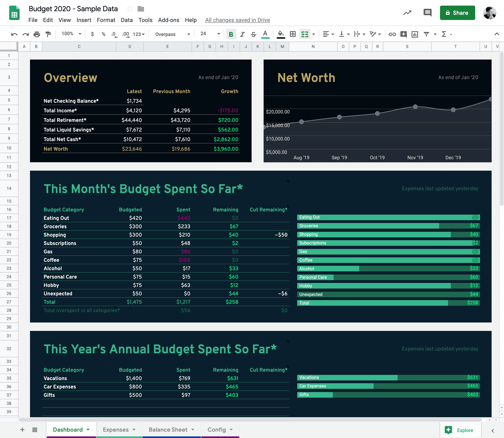Click the borders icon in toolbar
This screenshot has width=504, height=438.
click(x=292, y=34)
